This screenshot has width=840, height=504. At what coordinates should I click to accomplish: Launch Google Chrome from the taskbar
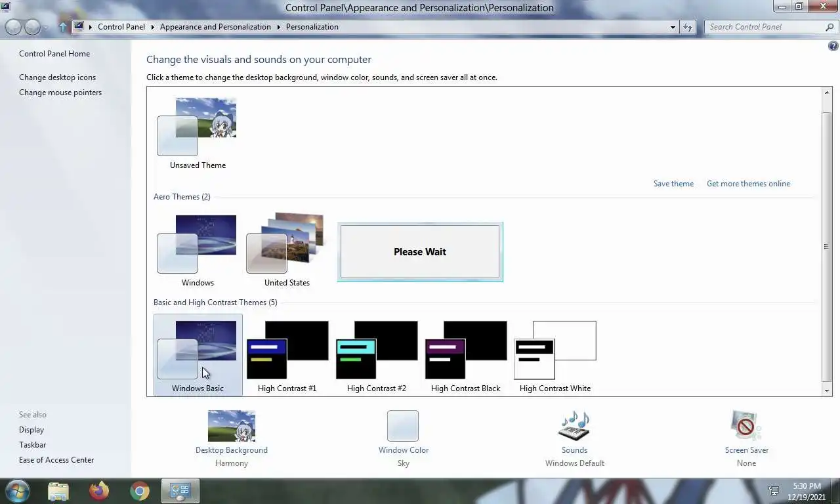click(x=139, y=491)
